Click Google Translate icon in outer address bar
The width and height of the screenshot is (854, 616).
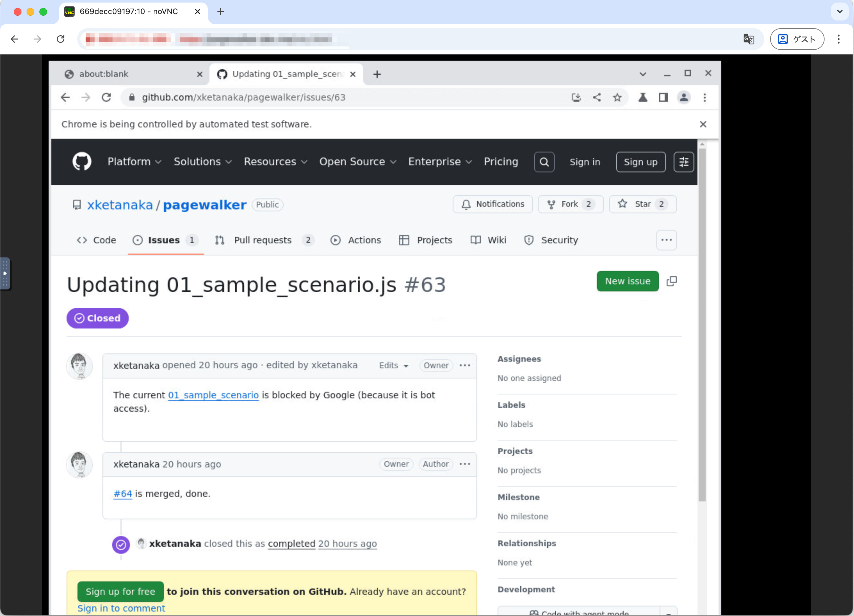(748, 39)
